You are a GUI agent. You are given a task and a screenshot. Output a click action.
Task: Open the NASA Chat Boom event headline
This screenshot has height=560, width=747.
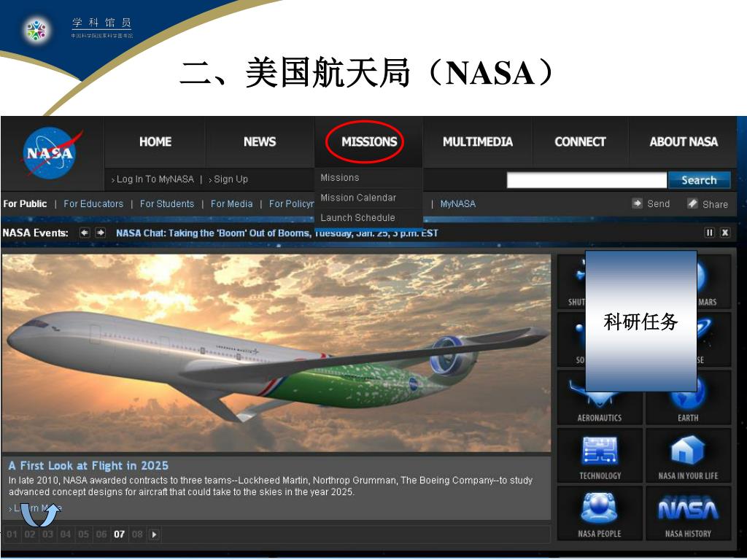tap(276, 233)
